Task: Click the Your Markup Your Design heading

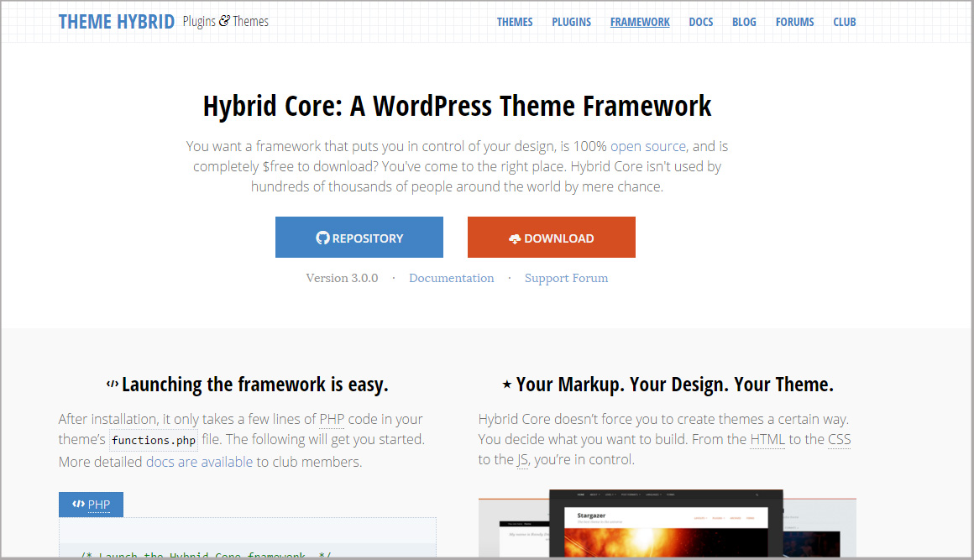Action: tap(674, 385)
